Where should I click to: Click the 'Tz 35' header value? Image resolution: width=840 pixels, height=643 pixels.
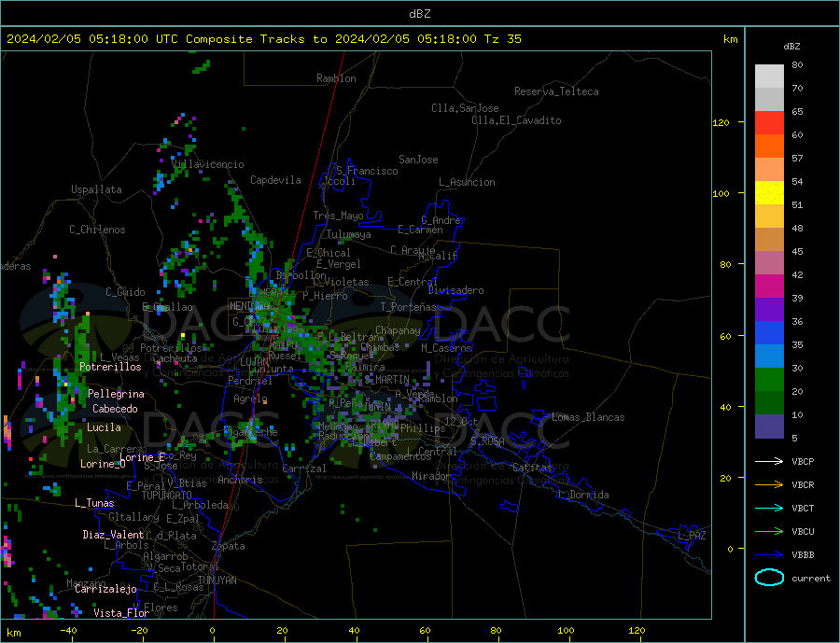click(x=502, y=39)
